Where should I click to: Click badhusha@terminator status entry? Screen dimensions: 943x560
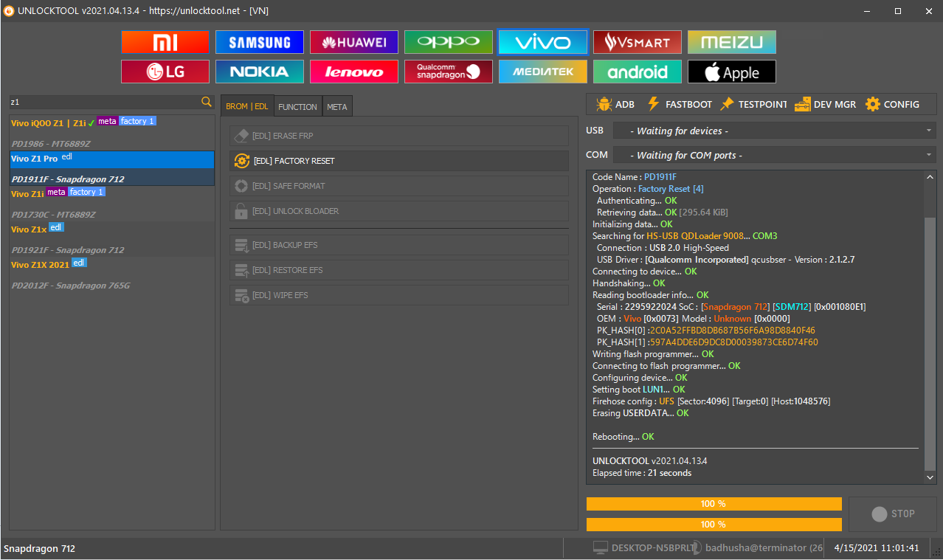coord(764,548)
